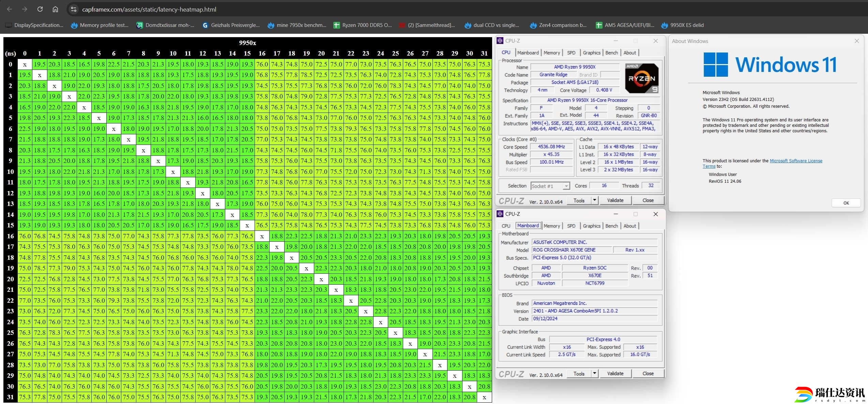Click BIOS version 2401 AGESA field

pos(594,311)
